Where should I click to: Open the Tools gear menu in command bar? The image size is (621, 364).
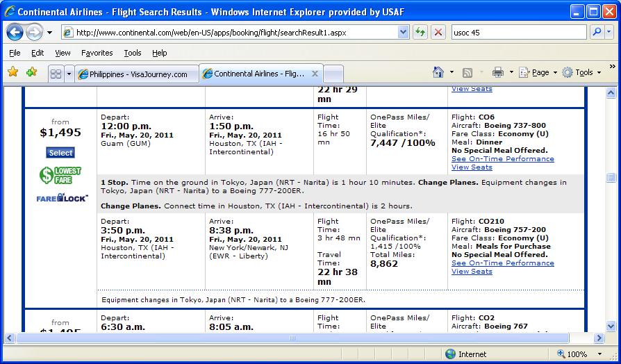coord(582,72)
